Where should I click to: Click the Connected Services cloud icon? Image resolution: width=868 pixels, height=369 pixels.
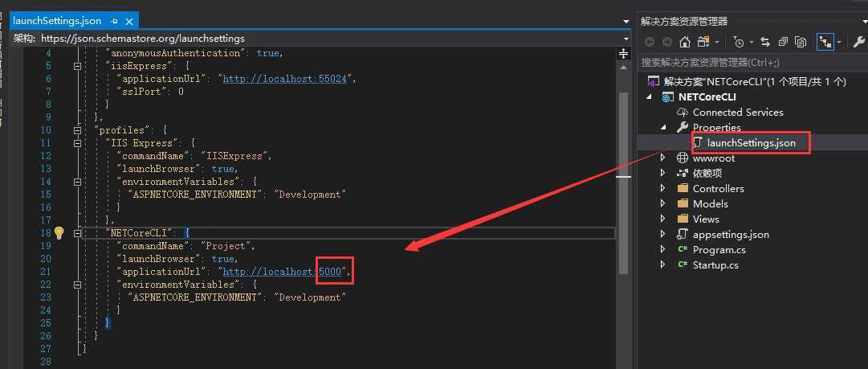tap(683, 113)
